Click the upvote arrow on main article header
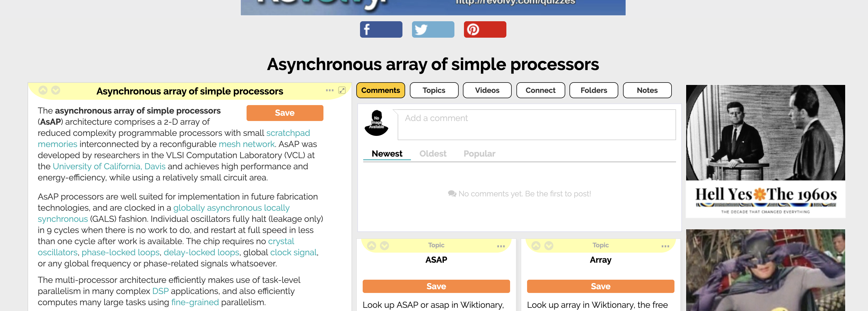 click(x=43, y=90)
